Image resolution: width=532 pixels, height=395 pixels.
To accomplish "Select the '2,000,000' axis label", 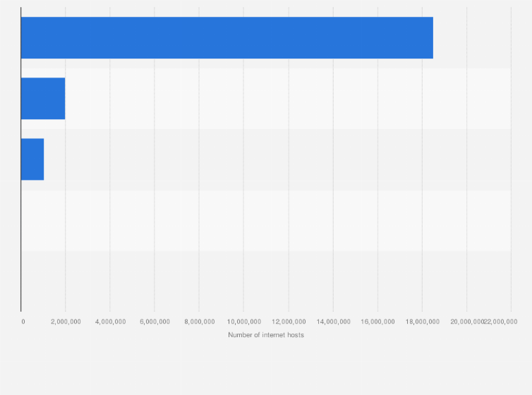I will coord(66,322).
